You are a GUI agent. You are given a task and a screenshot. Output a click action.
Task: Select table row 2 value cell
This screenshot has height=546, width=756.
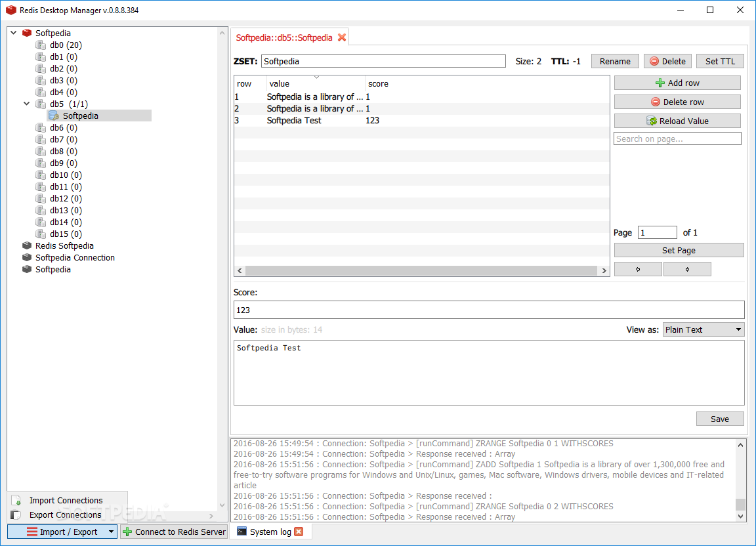[x=315, y=108]
